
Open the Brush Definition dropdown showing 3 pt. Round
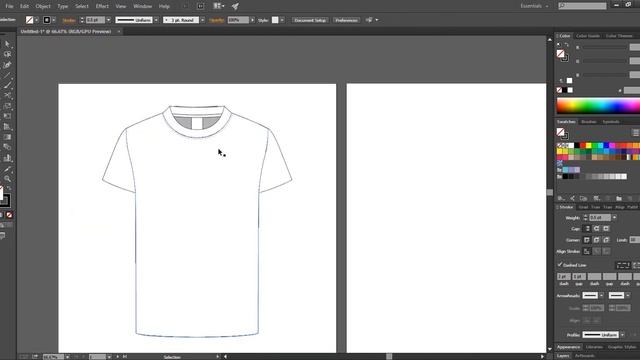pyautogui.click(x=202, y=20)
